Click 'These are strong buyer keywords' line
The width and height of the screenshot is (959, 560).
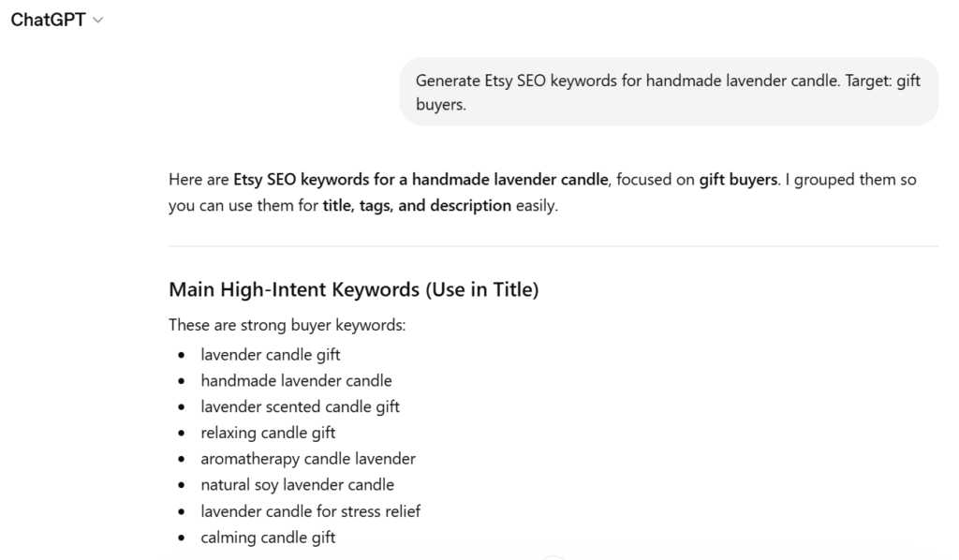[287, 325]
